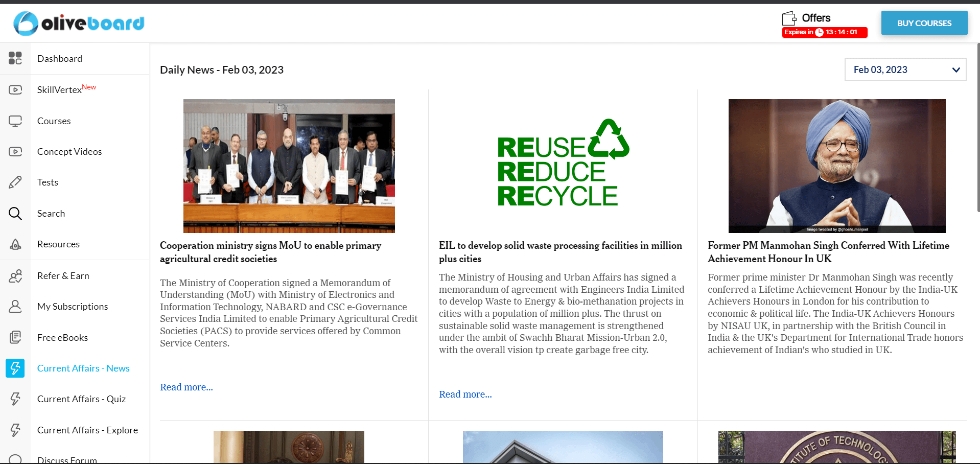Viewport: 980px width, 464px height.
Task: Select Concept Videos in the sidebar
Action: pyautogui.click(x=69, y=152)
